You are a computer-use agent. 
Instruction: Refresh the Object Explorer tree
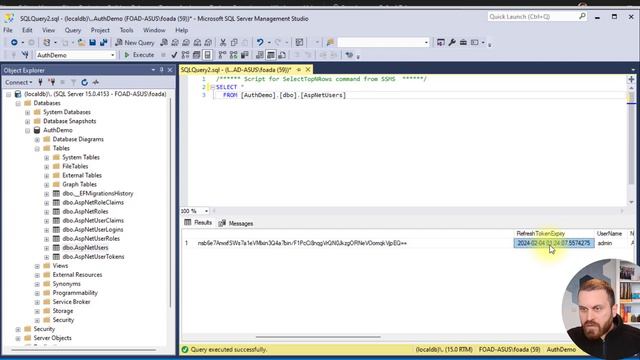84,82
